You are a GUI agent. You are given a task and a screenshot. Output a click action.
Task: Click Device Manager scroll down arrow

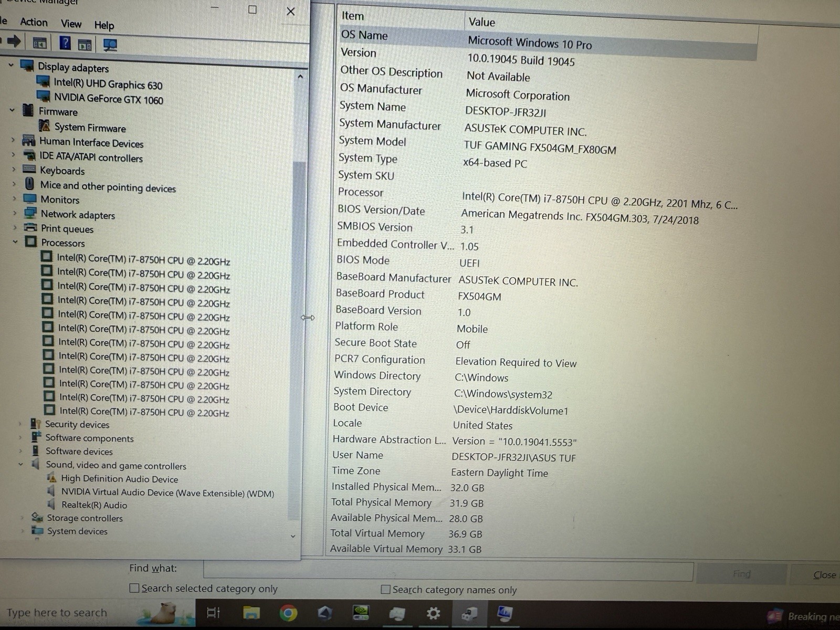pyautogui.click(x=293, y=536)
